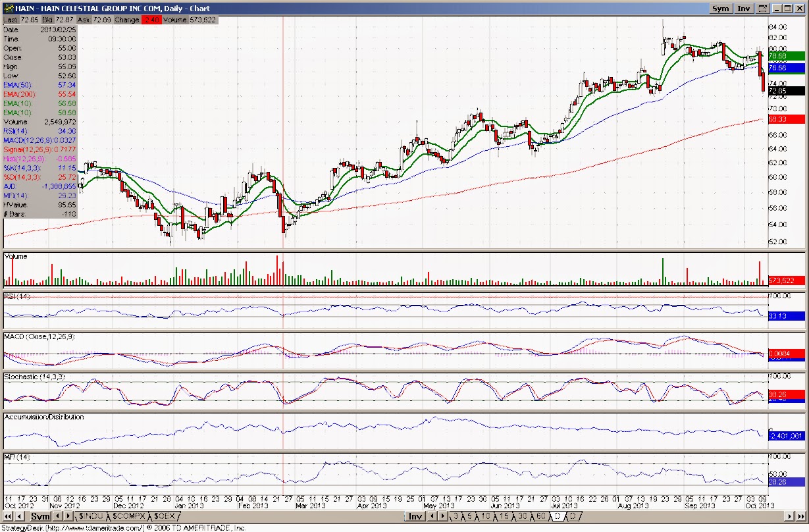Click the Ask value 72.09
The height and width of the screenshot is (532, 809).
click(101, 20)
